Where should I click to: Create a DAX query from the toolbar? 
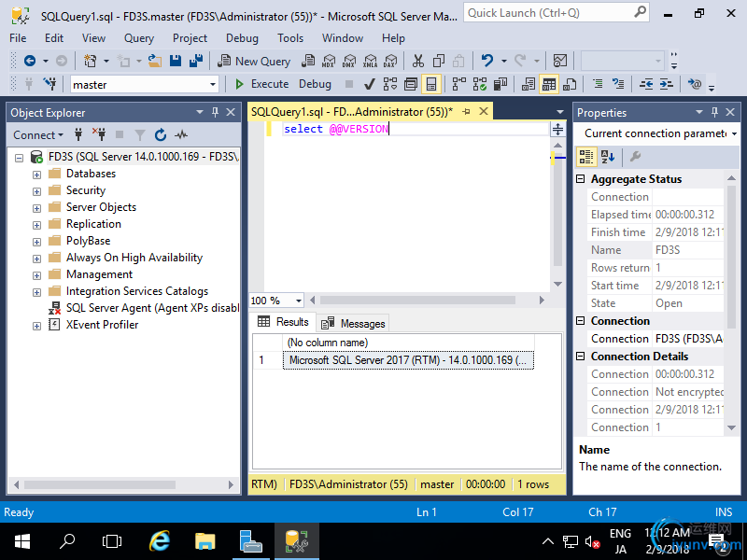[390, 61]
